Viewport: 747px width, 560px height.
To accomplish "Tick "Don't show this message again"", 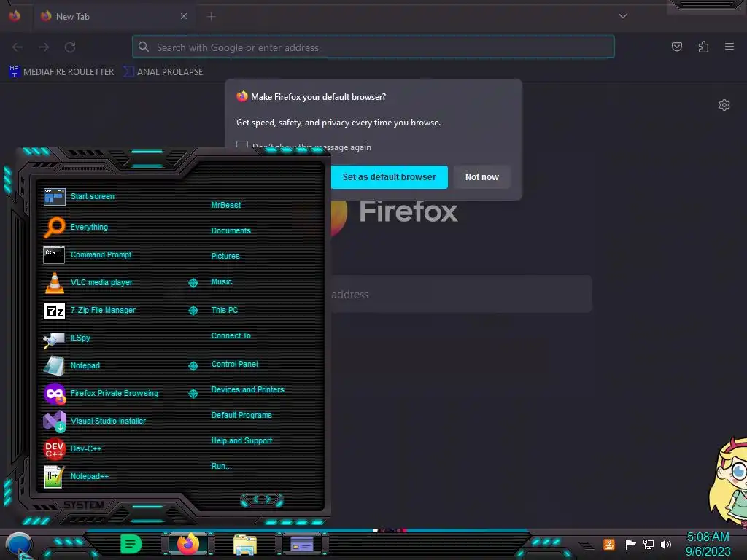I will point(242,145).
